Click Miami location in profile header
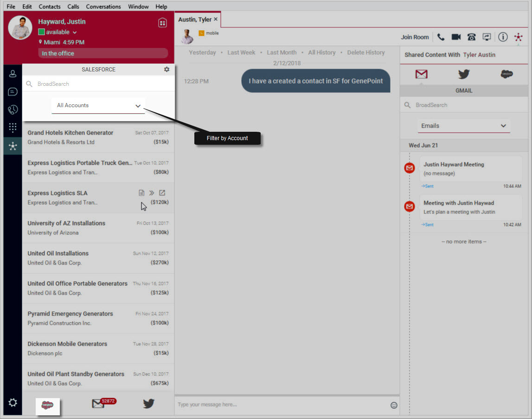Viewport: 532px width, 419px height. 51,42
